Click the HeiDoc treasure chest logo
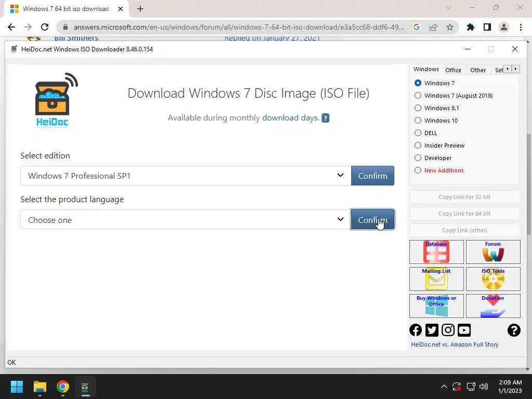Image resolution: width=532 pixels, height=399 pixels. [x=56, y=100]
